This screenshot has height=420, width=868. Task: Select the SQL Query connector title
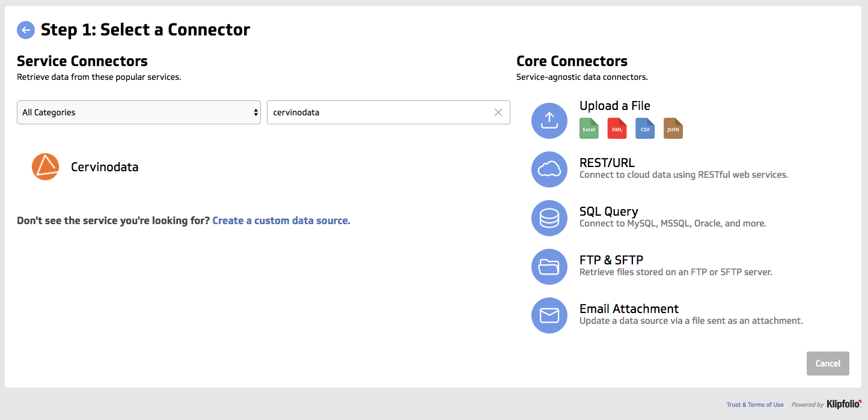[x=609, y=212]
